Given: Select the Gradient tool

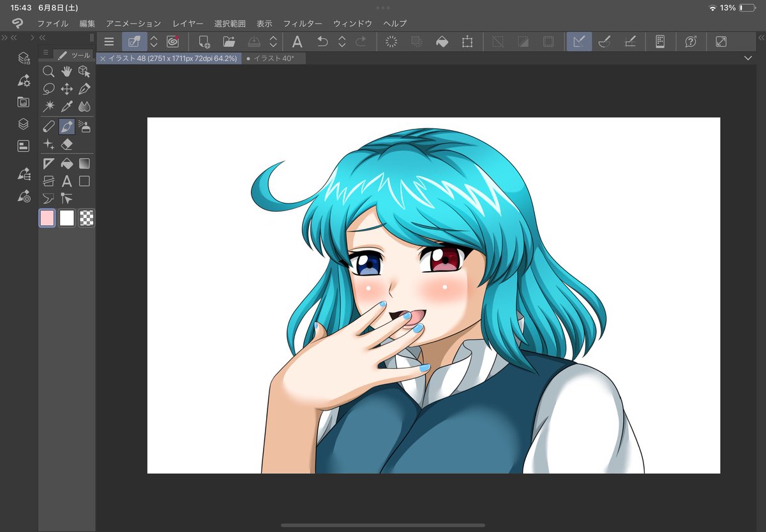Looking at the screenshot, I should pos(84,163).
